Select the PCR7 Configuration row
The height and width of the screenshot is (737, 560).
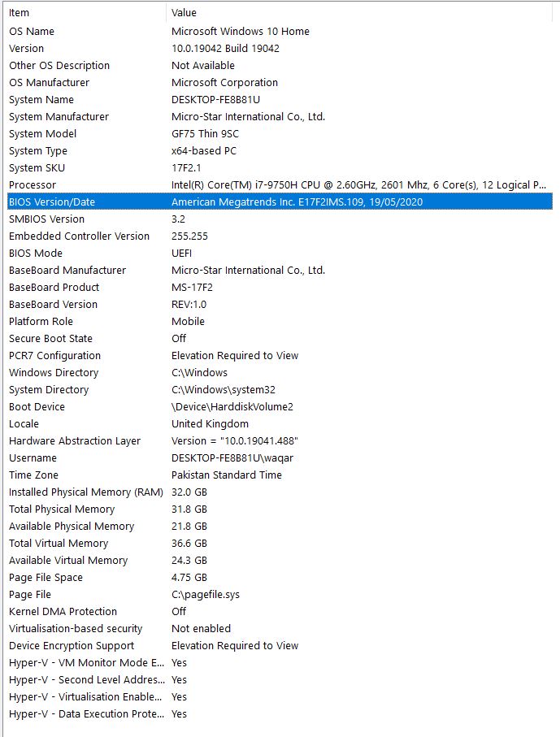click(280, 356)
